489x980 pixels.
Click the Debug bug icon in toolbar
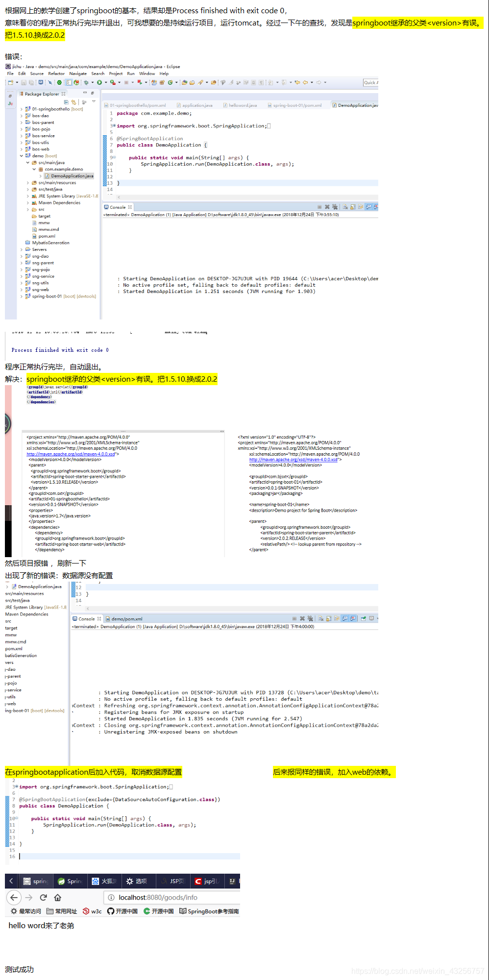click(86, 82)
